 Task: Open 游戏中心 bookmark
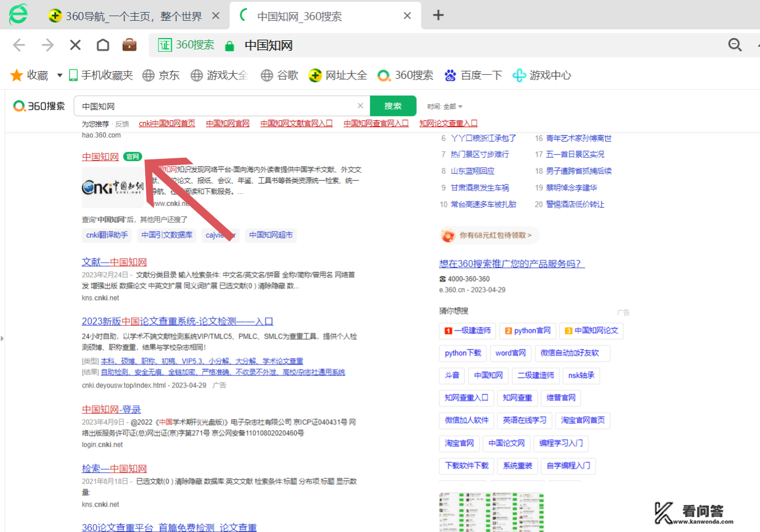pos(542,75)
